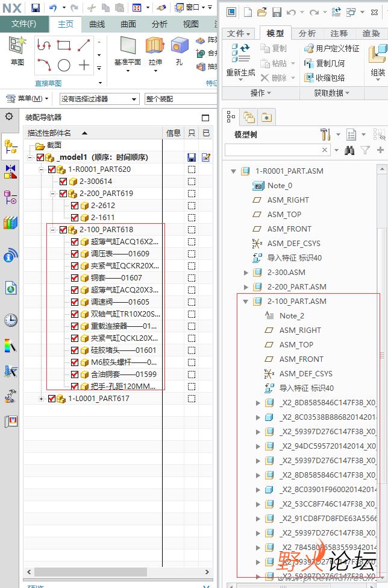Screen dimensions: 388x588
Task: Select ASM_DEF_CSYS under 1-R0001_PART.ASM
Action: coord(294,244)
